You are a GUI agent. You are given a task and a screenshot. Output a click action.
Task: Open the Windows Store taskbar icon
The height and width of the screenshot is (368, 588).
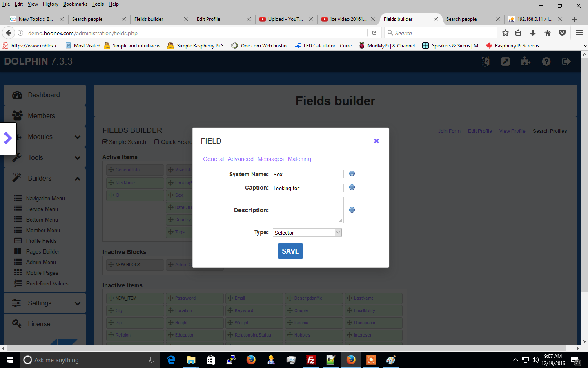(211, 360)
